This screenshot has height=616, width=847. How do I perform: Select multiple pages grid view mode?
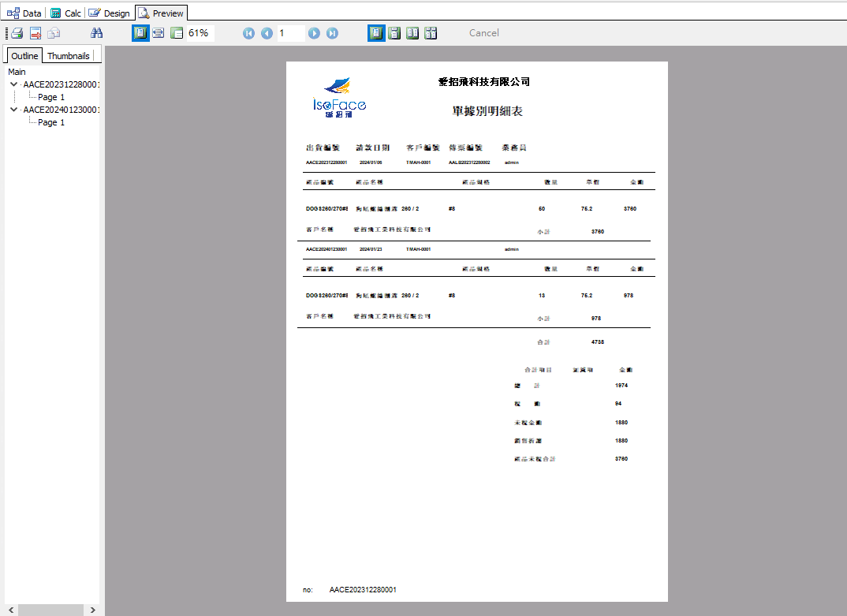point(431,33)
